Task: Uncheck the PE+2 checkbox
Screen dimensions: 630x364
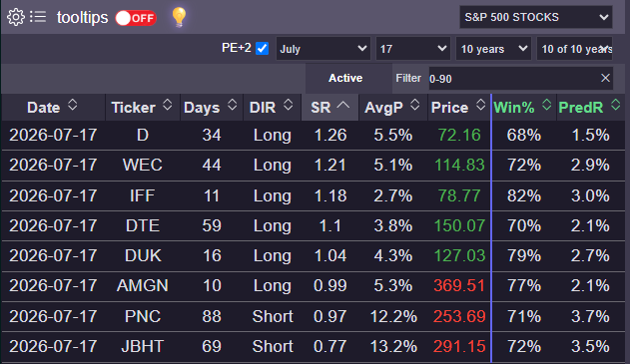Action: click(262, 49)
